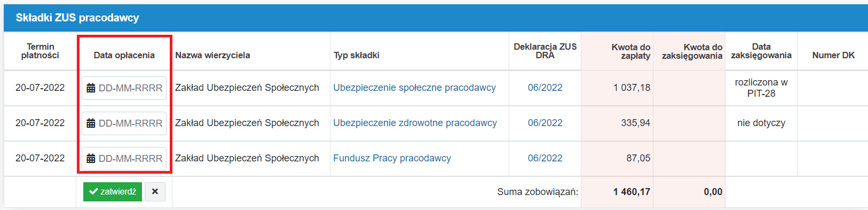The image size is (868, 210).
Task: Click calendar icon in Fundusz Pracy row
Action: pyautogui.click(x=91, y=159)
